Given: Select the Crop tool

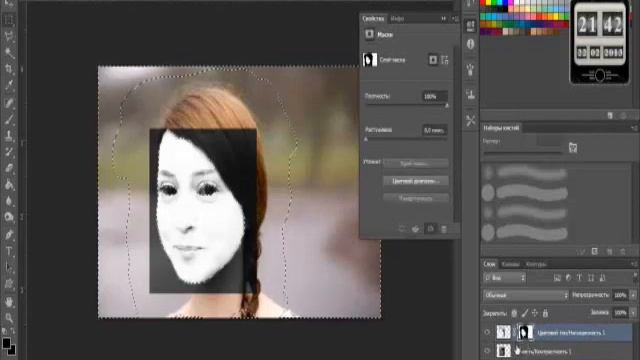Looking at the screenshot, I should pos(9,69).
